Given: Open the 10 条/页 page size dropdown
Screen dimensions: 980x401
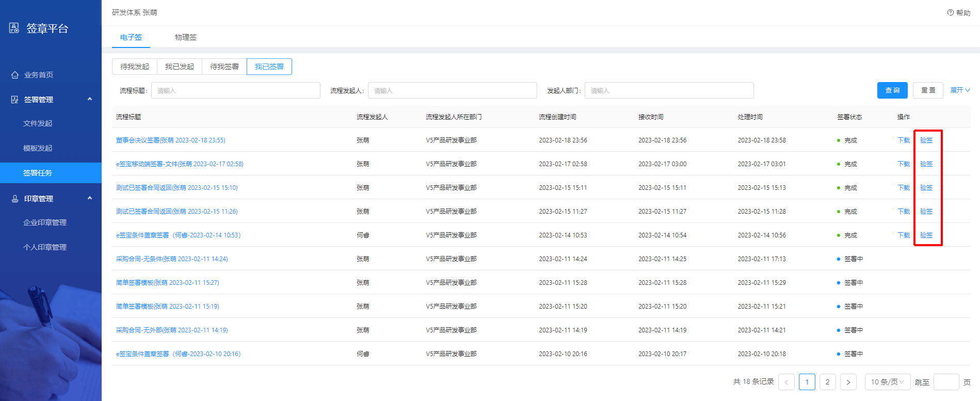Looking at the screenshot, I should coord(887,382).
